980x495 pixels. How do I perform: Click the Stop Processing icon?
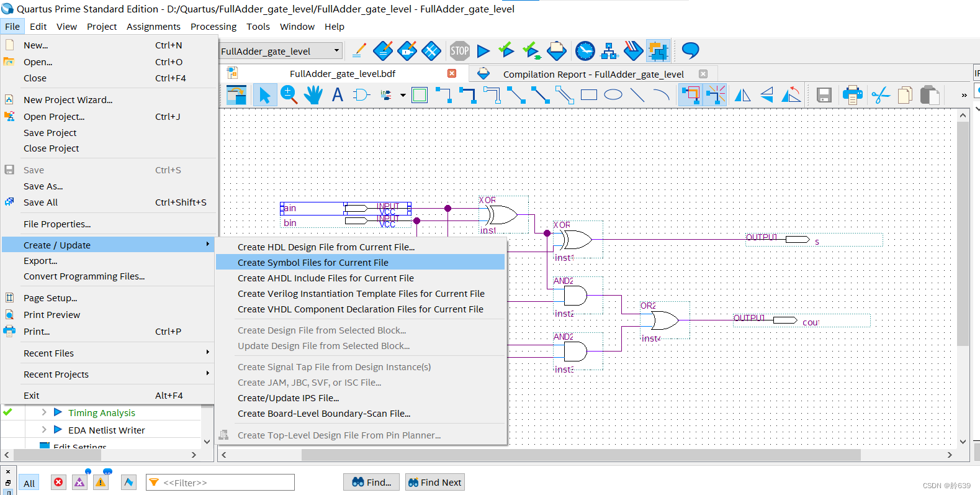[459, 51]
